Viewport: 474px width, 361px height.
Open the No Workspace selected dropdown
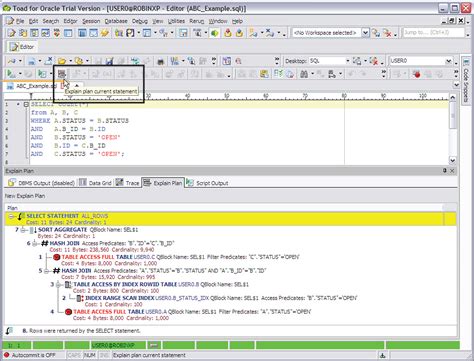(x=365, y=33)
